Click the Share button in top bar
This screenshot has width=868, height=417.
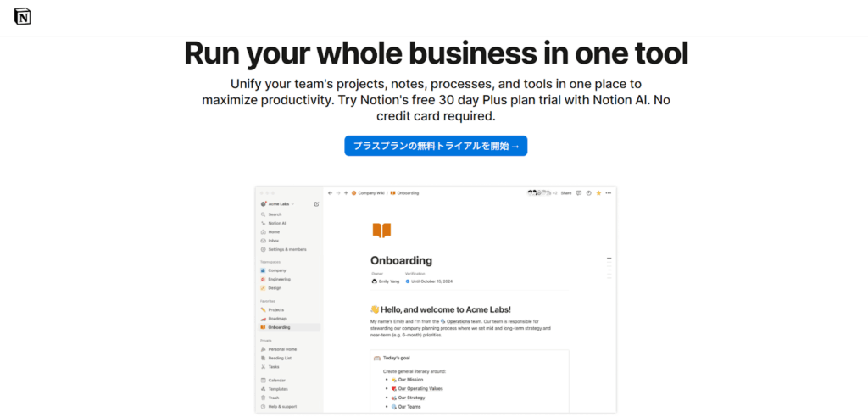pos(566,193)
